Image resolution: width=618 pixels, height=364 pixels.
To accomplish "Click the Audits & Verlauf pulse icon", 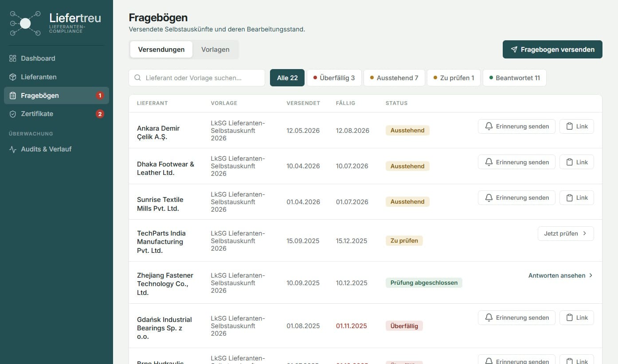I will tap(12, 149).
